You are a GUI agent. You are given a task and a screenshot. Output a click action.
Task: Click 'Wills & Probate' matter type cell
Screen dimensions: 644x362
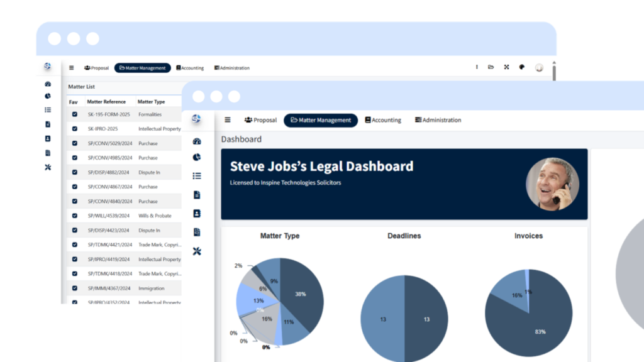(155, 216)
